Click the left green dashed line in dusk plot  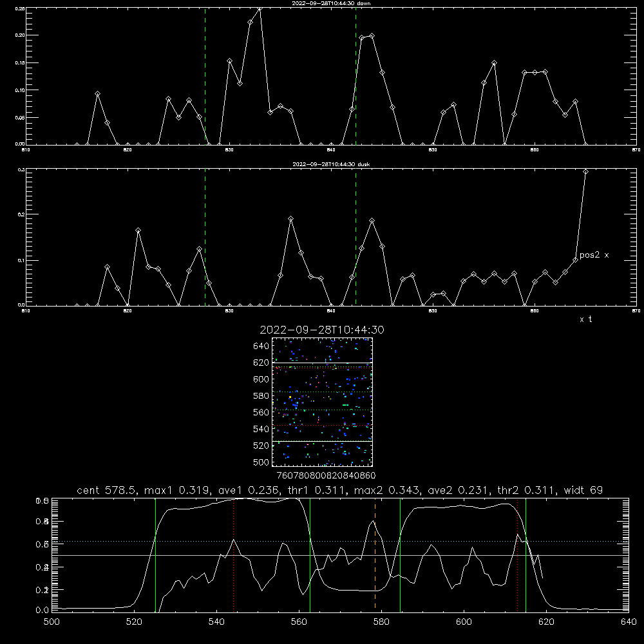tap(205, 237)
